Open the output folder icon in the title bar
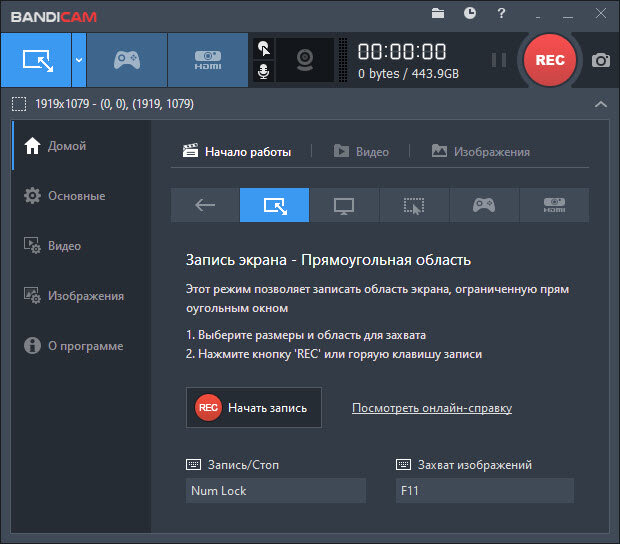620x544 pixels. click(438, 13)
